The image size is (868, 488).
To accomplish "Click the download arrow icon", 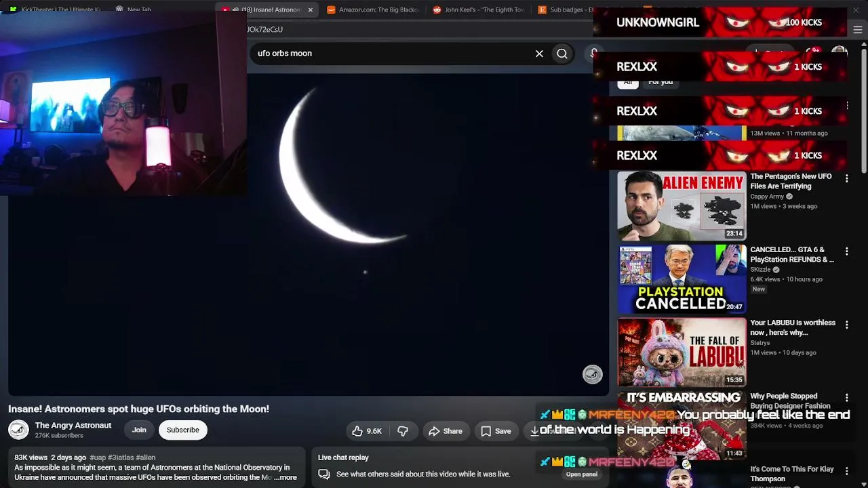I will [534, 431].
